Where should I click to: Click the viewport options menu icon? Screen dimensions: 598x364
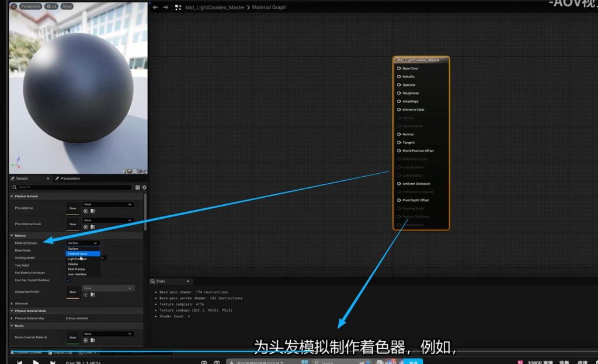coord(13,6)
